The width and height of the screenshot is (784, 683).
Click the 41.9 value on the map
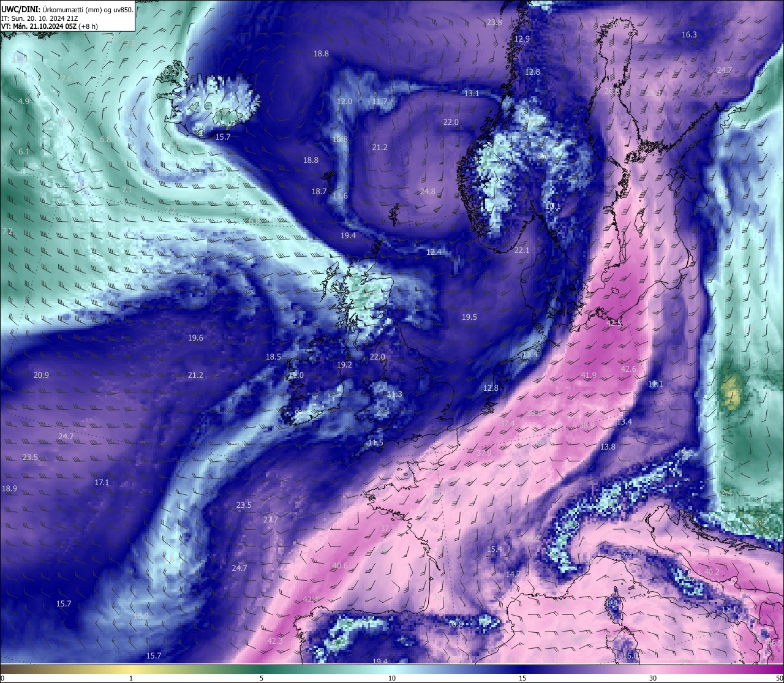pos(589,375)
